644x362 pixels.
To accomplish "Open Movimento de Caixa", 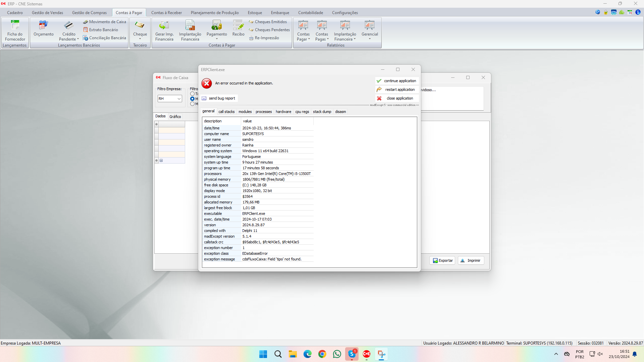I will pyautogui.click(x=105, y=22).
